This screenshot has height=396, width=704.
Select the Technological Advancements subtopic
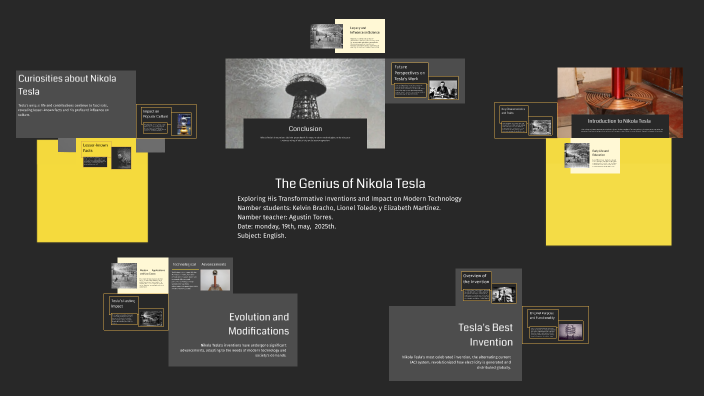(201, 276)
